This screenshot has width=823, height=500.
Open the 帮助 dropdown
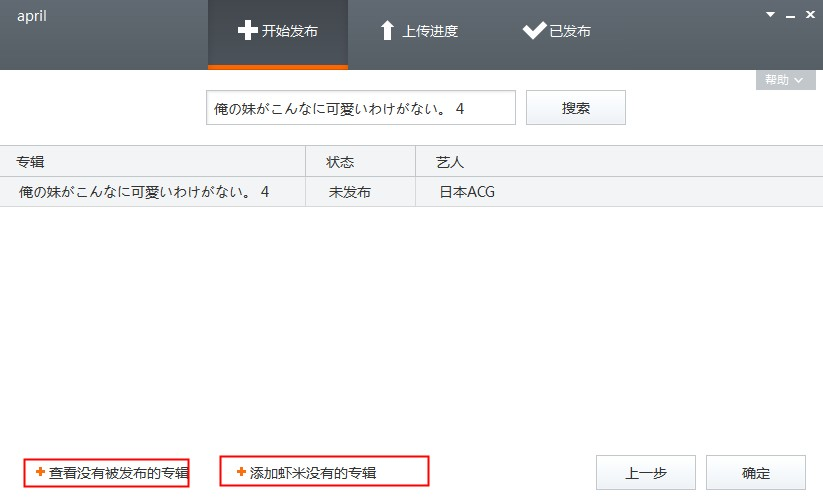(785, 80)
